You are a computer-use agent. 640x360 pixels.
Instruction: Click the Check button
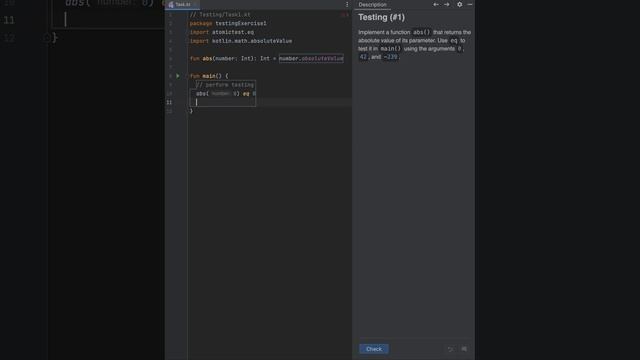point(374,349)
